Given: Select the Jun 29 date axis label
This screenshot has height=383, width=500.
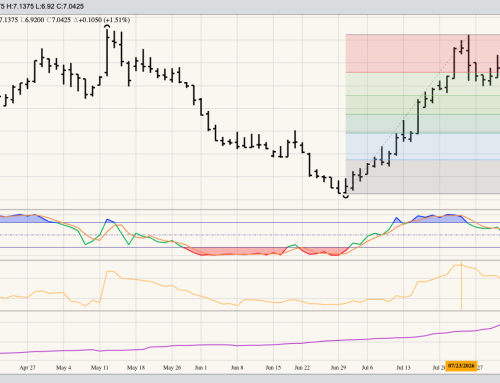Looking at the screenshot, I should tap(338, 368).
